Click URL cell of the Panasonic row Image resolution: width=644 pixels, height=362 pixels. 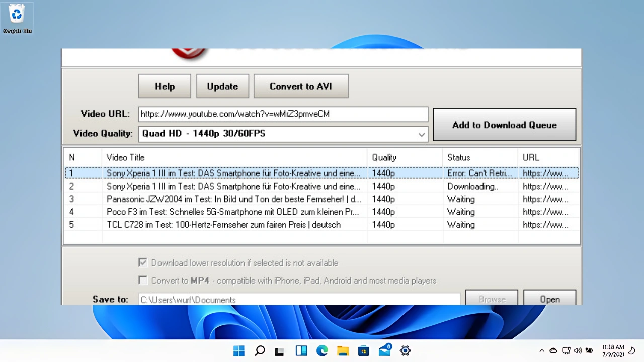pyautogui.click(x=548, y=199)
